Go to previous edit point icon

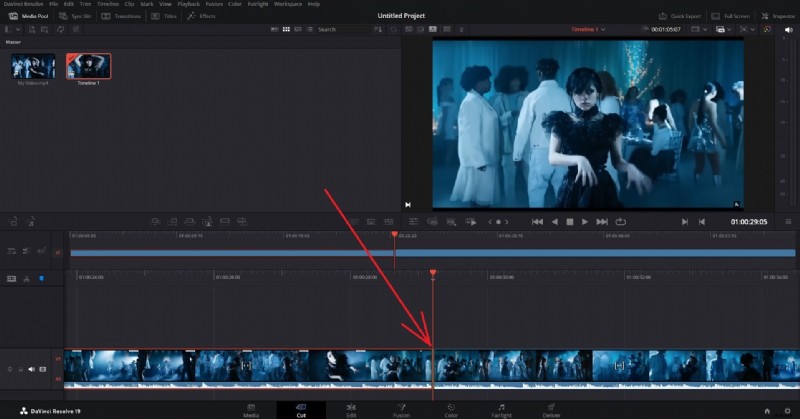[x=702, y=222]
